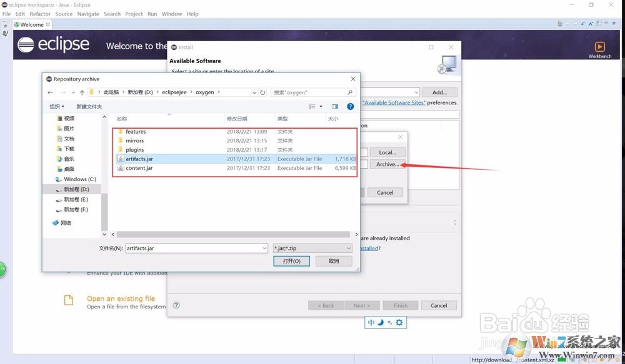625x364 pixels.
Task: Click the navigation pane vertical scrollbar
Action: pyautogui.click(x=104, y=211)
